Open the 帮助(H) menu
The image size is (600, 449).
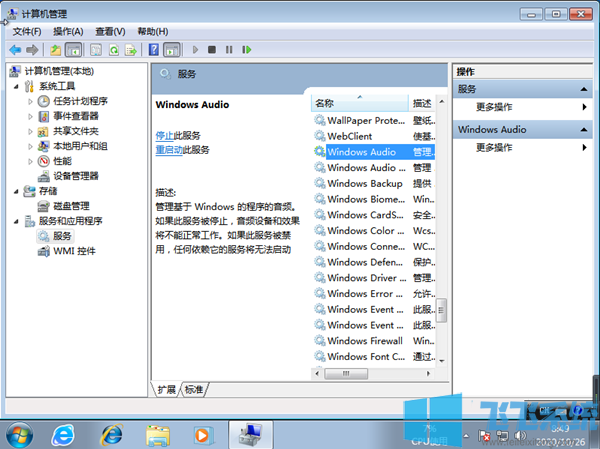click(153, 31)
